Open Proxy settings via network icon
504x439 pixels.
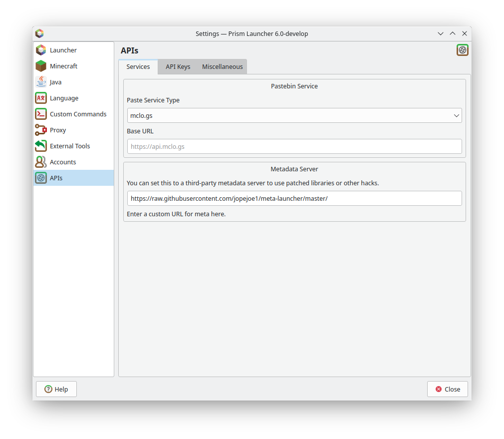click(x=40, y=130)
